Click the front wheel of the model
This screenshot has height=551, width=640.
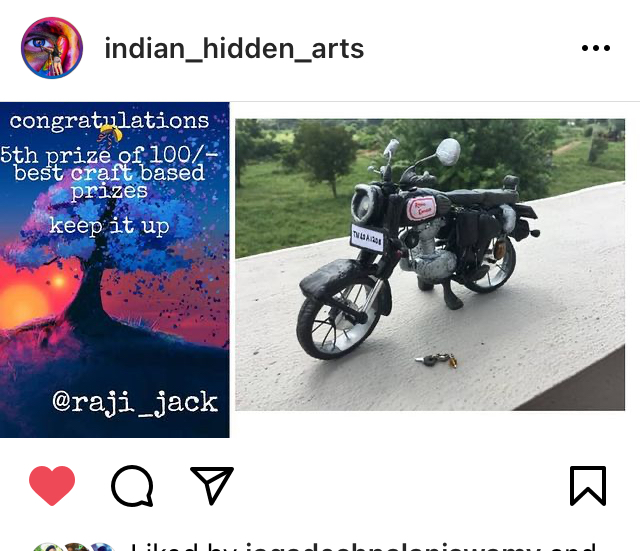[x=339, y=320]
